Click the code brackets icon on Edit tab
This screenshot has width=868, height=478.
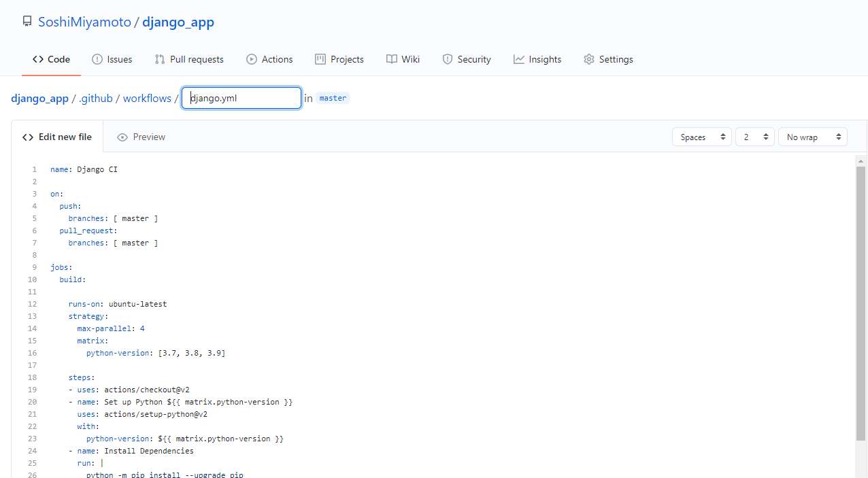[x=28, y=137]
